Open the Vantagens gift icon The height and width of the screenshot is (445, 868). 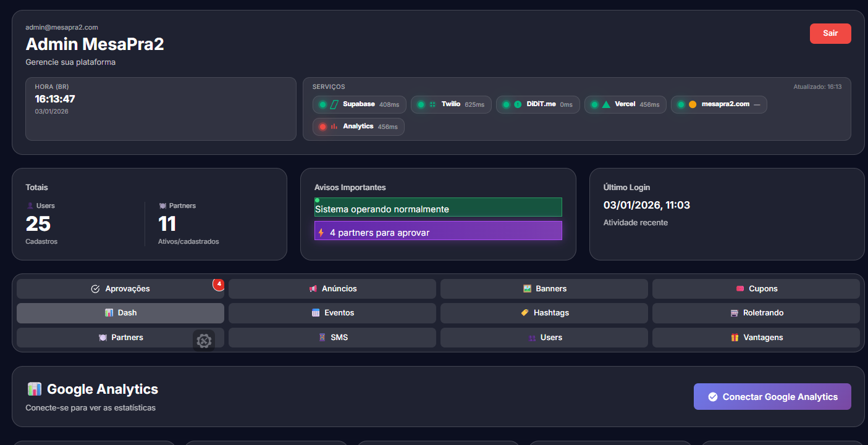(x=734, y=338)
